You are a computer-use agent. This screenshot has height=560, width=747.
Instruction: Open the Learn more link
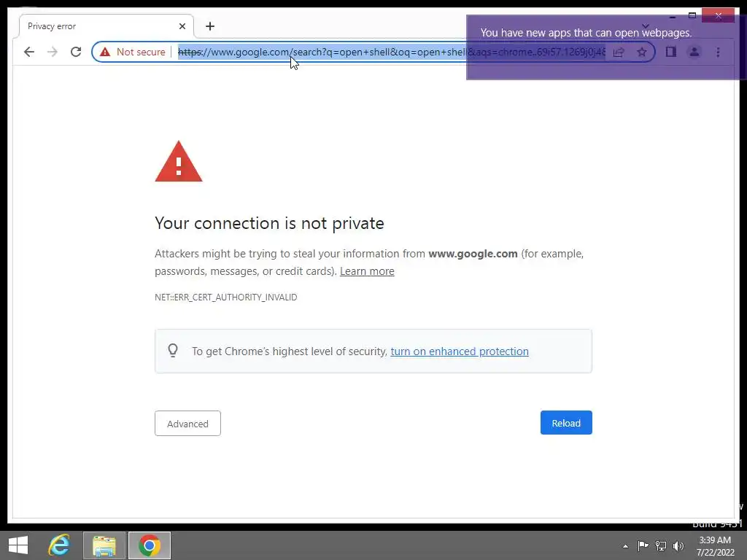click(367, 271)
